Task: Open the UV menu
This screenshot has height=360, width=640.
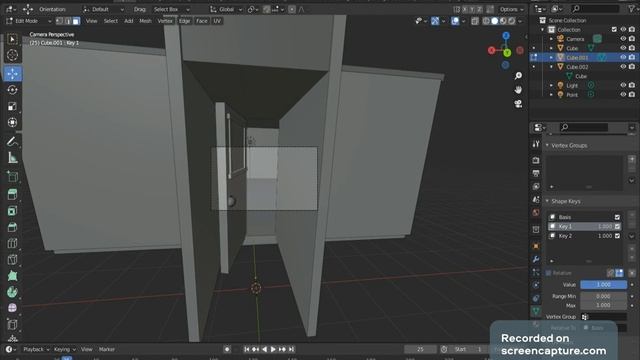Action: (x=217, y=21)
